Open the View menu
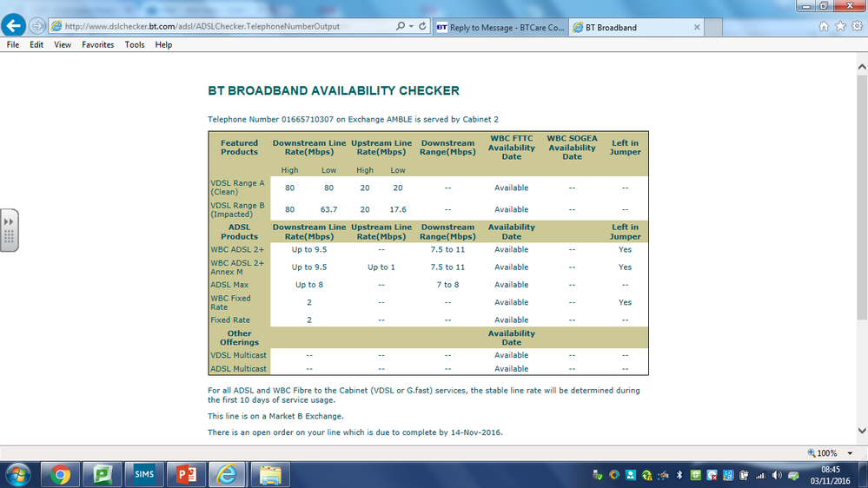The width and height of the screenshot is (868, 488). pyautogui.click(x=63, y=45)
